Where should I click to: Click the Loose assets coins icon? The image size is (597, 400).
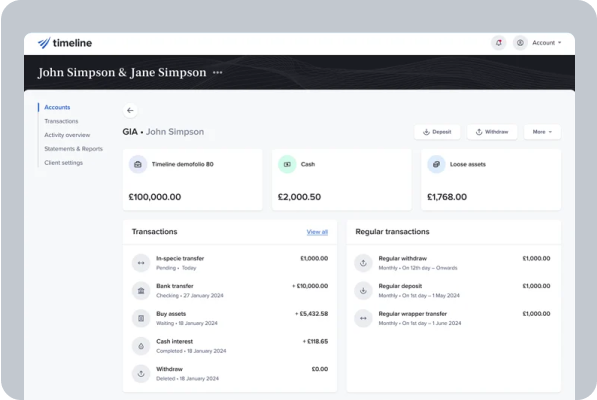coord(436,164)
